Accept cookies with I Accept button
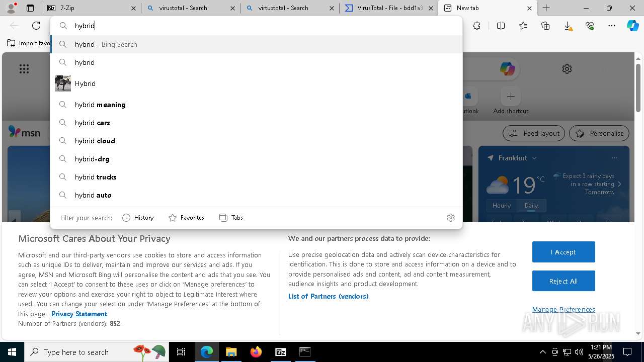Viewport: 644px width, 362px height. pos(563,252)
